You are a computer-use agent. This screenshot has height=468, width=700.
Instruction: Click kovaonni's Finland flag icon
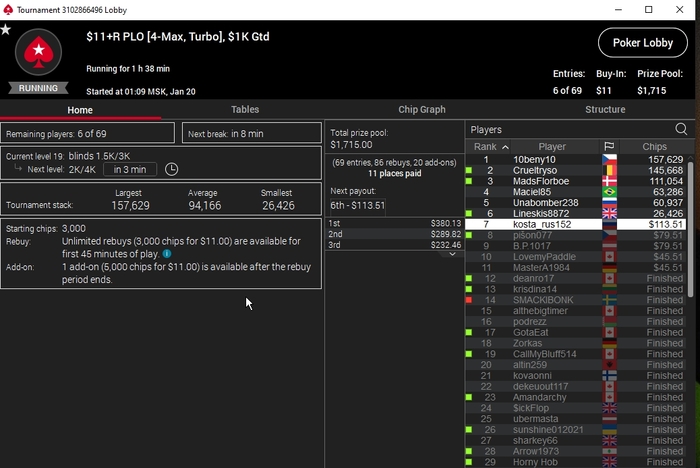click(x=609, y=376)
